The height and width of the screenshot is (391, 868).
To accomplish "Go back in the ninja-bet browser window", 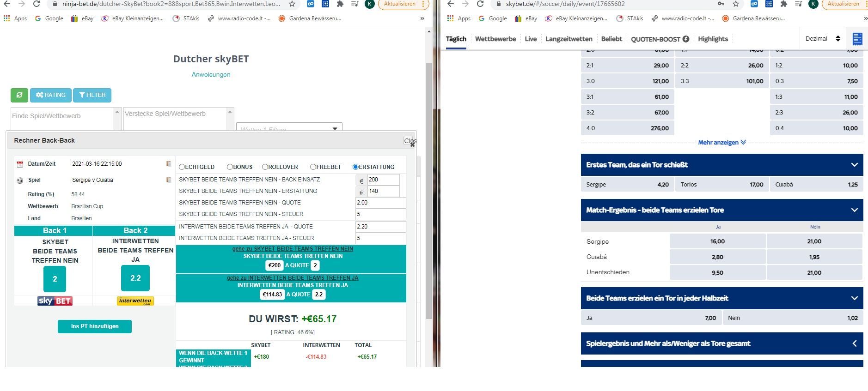I will tap(7, 4).
